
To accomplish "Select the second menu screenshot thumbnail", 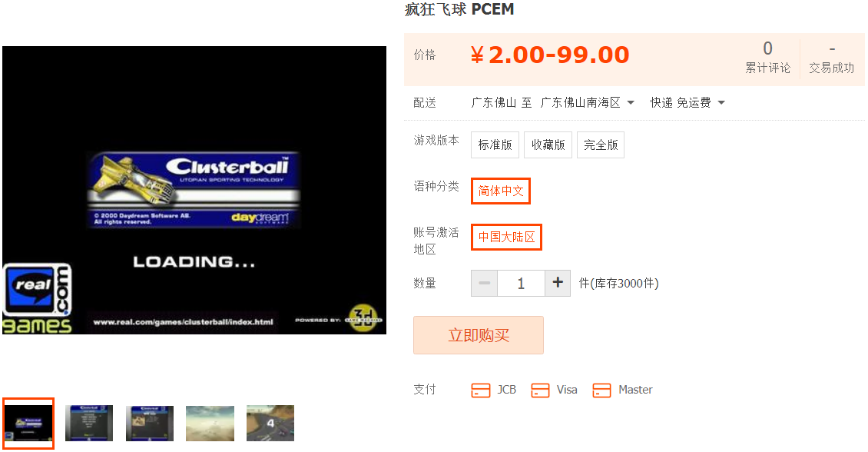I will click(x=88, y=424).
